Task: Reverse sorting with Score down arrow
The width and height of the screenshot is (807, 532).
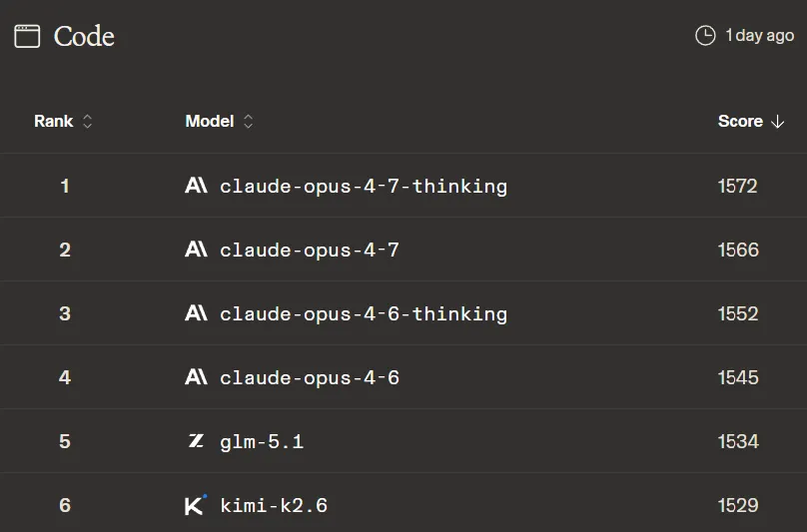Action: 778,122
